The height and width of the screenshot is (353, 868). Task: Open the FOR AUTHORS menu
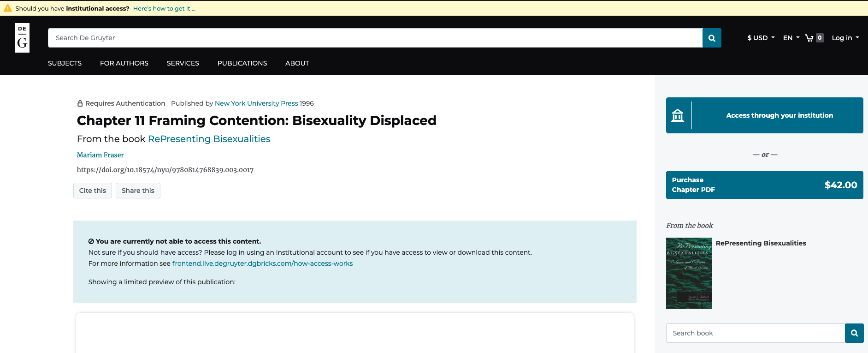124,63
